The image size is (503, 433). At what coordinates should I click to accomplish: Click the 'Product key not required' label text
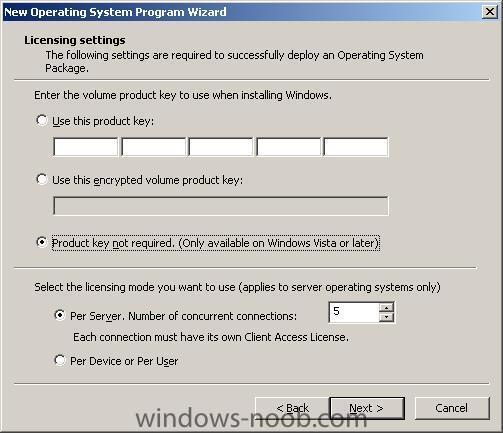[216, 243]
